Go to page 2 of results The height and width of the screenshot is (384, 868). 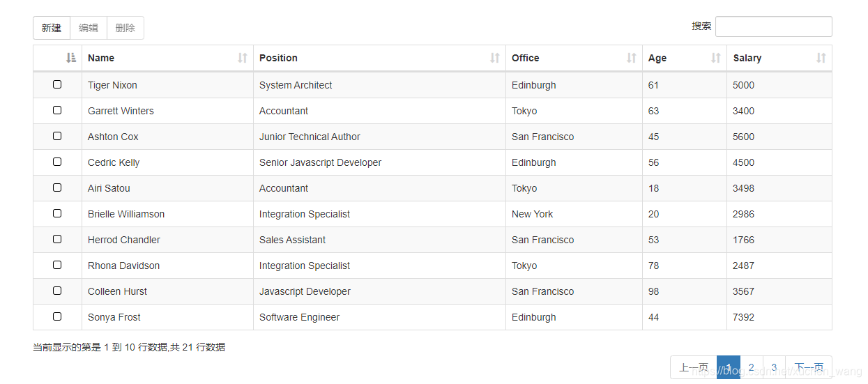(x=751, y=367)
